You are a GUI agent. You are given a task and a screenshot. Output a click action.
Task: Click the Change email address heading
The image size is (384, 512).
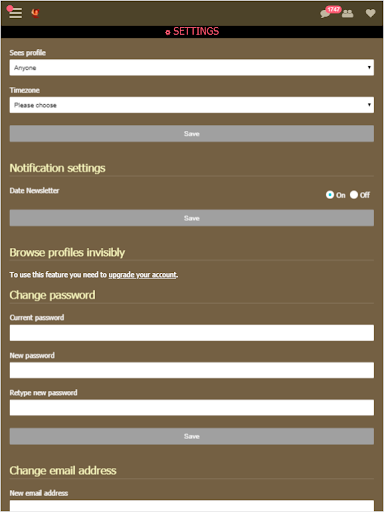tap(63, 470)
